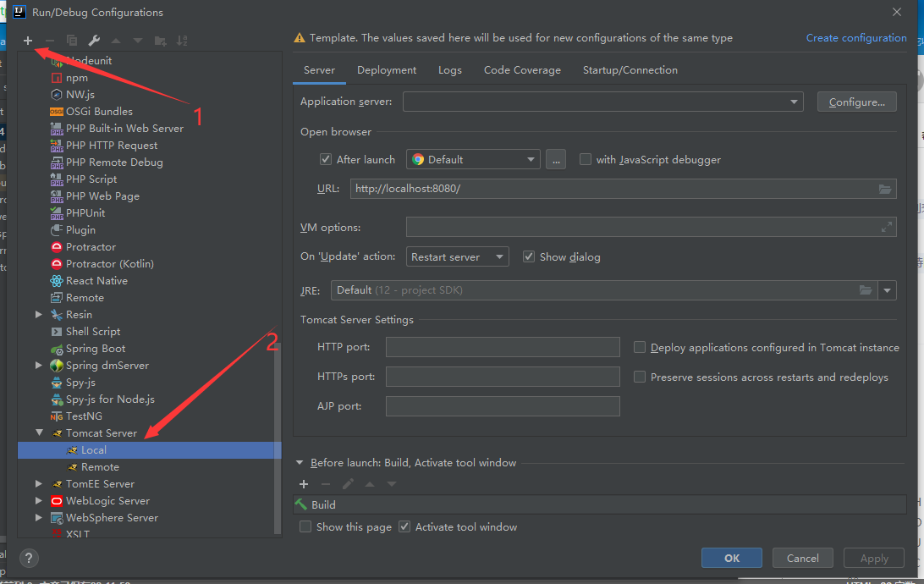Select OSGi Bundles configuration type
Image resolution: width=924 pixels, height=584 pixels.
point(98,112)
